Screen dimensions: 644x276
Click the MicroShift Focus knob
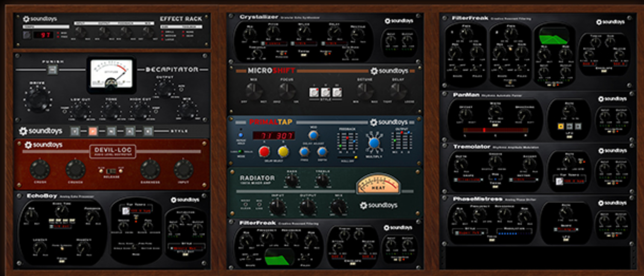[288, 91]
